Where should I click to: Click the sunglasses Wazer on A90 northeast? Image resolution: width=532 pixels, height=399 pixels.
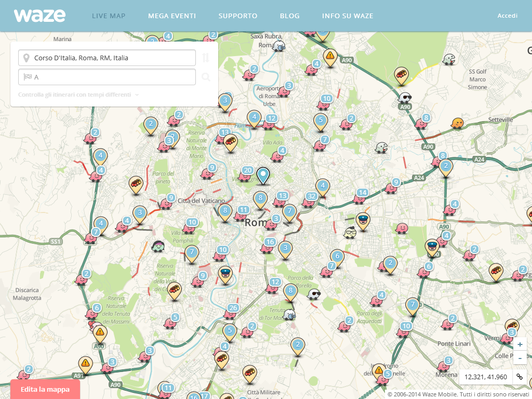pyautogui.click(x=404, y=98)
